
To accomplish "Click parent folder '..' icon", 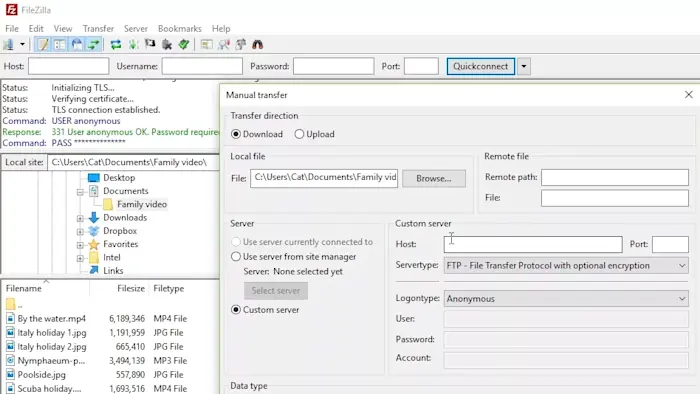I will [x=11, y=304].
